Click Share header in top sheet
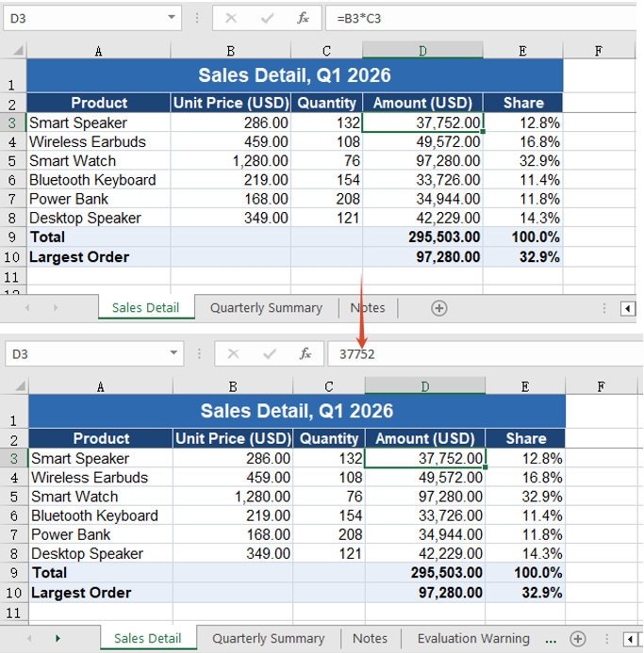Screen dimensions: 644x653 523,103
